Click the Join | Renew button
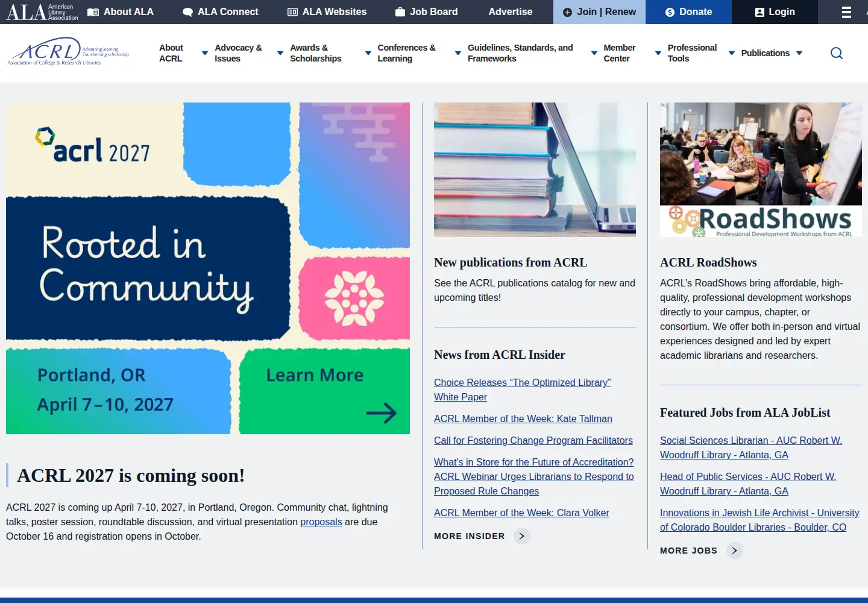This screenshot has width=868, height=603. (x=599, y=12)
